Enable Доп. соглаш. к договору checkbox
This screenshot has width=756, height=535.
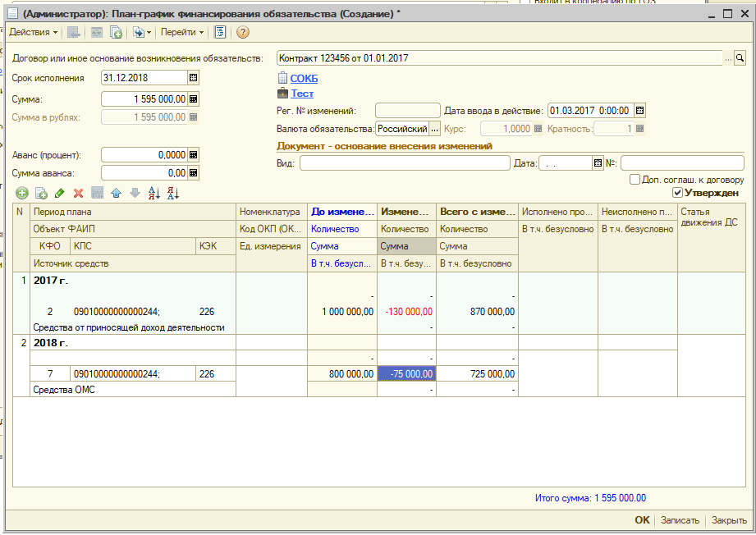635,180
